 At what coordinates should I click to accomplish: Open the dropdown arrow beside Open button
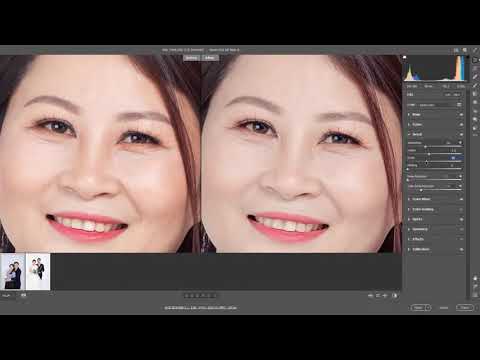pos(428,308)
